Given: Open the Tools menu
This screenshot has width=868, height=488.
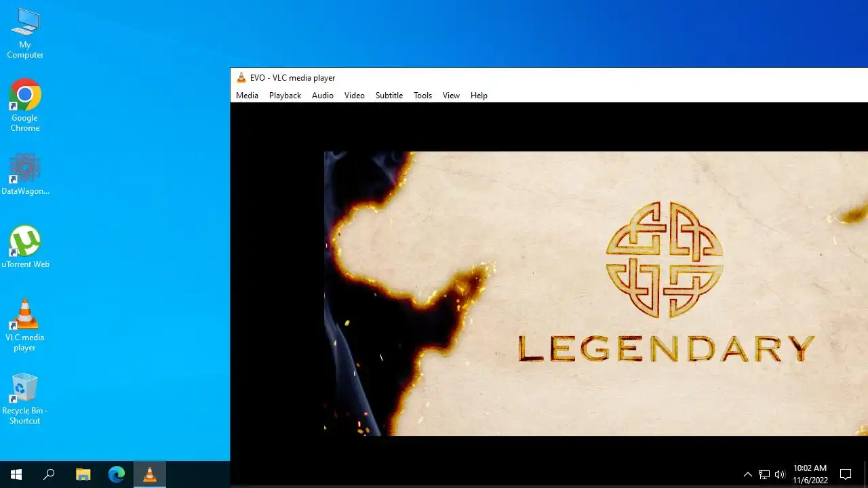Looking at the screenshot, I should 422,96.
